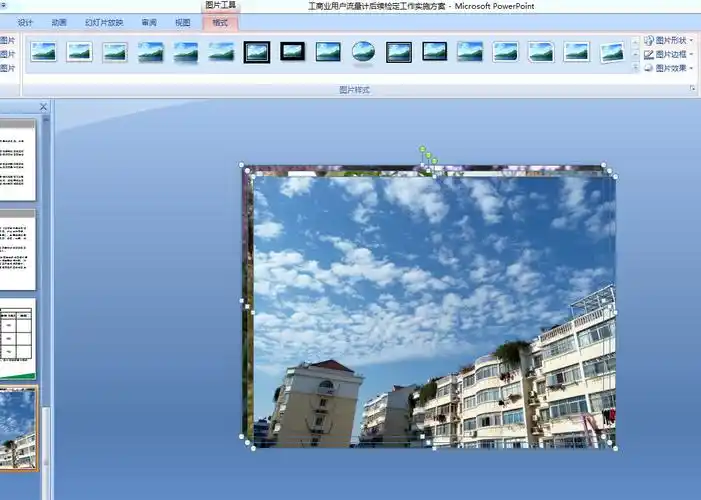Open the 幻灯片放映 tab
This screenshot has height=500, width=701.
(x=104, y=22)
